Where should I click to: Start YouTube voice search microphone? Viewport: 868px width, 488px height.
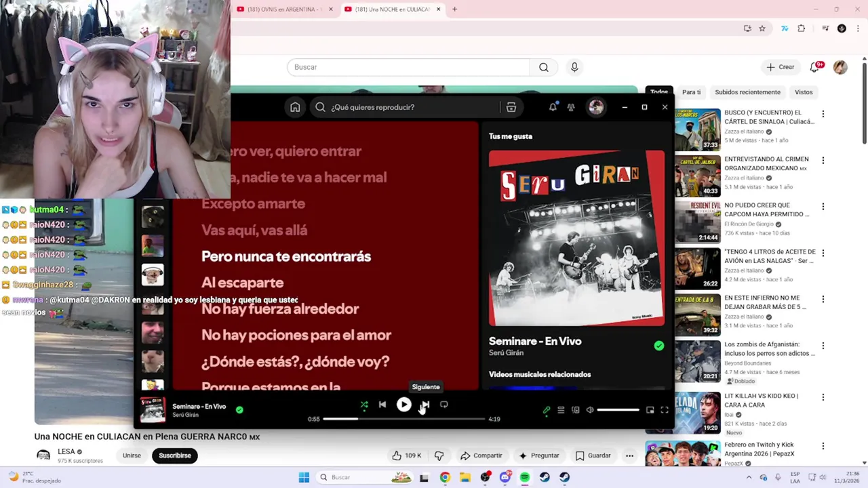574,67
